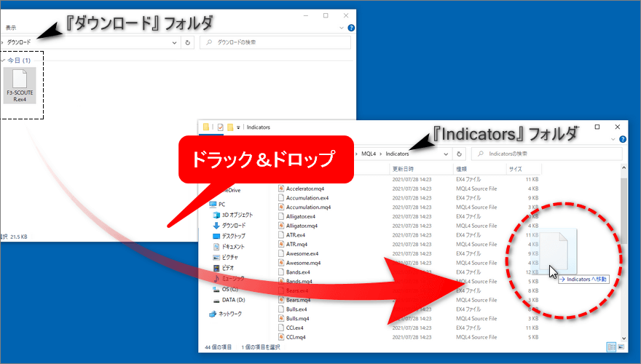Screen dimensions: 641x364
Task: Click the new folder icon in Indicators title bar
Action: click(x=230, y=127)
